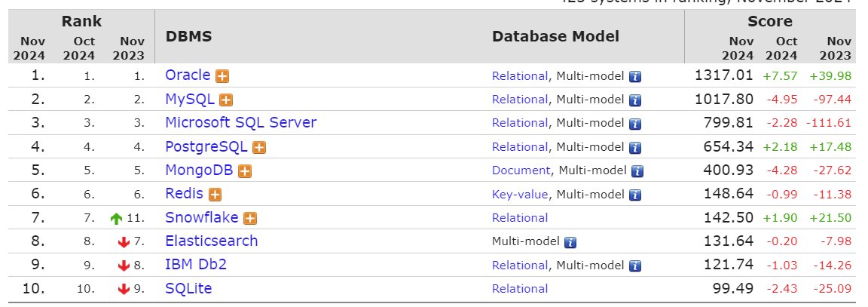The image size is (868, 307).
Task: Click the orange plus icon next to Oracle
Action: click(x=222, y=76)
